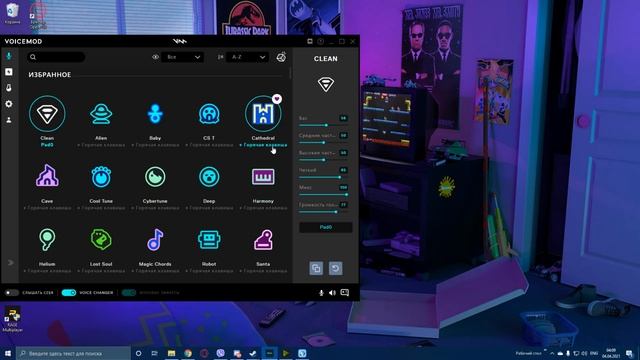Screen dimensions: 640x360
Task: Open the help icon in Voicemod title bar
Action: [321, 41]
